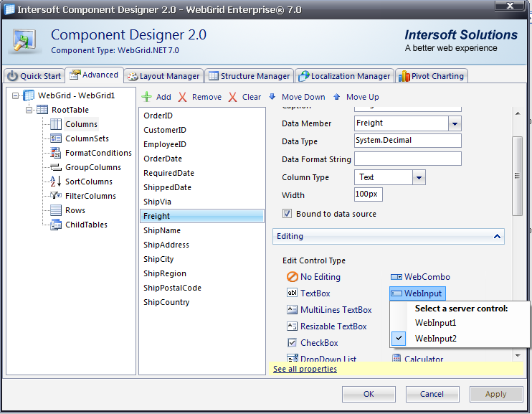Click the FilterColumns funnel icon
The height and width of the screenshot is (414, 532).
56,196
